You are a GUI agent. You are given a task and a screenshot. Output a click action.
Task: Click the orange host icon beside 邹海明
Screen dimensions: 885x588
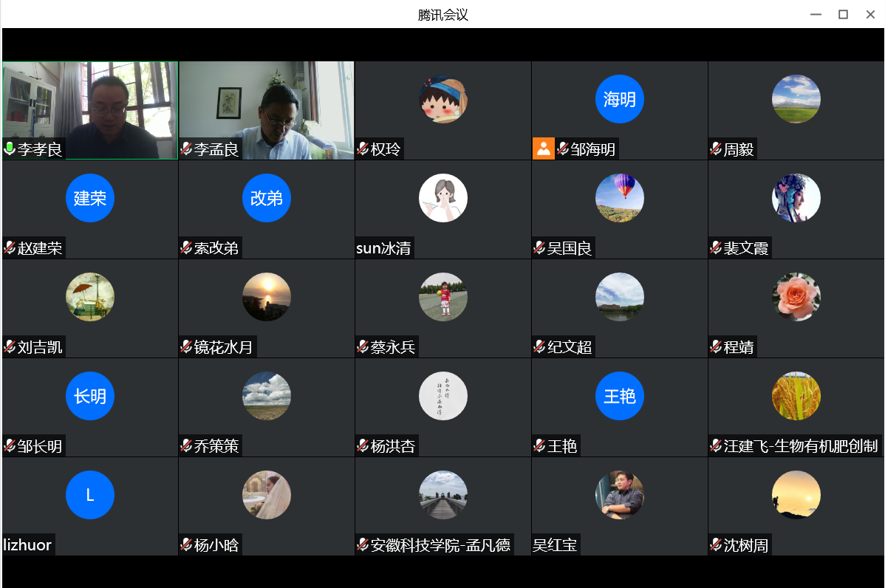(x=543, y=149)
